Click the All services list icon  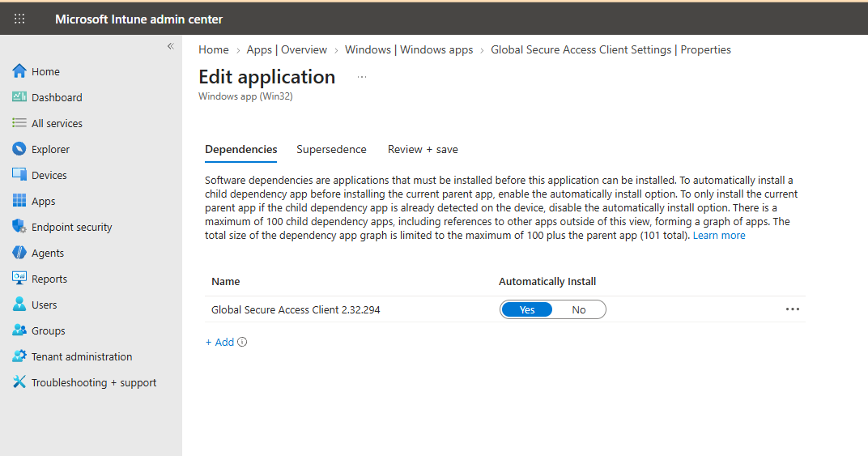pos(19,122)
